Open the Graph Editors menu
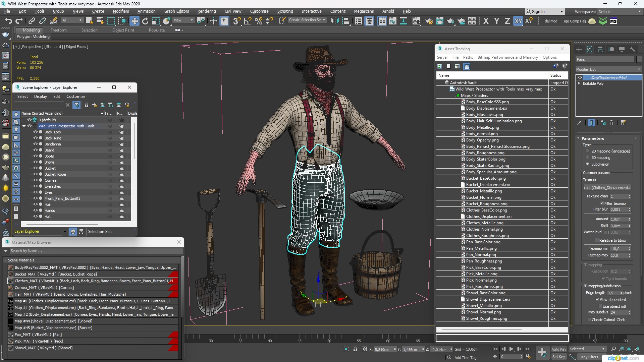Viewport: 644px width, 362px height. (176, 11)
